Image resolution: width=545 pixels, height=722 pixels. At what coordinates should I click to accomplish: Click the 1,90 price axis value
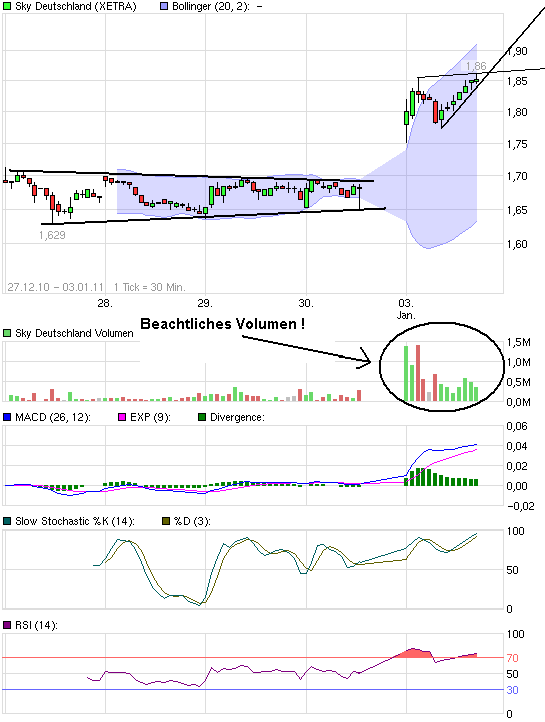click(517, 51)
